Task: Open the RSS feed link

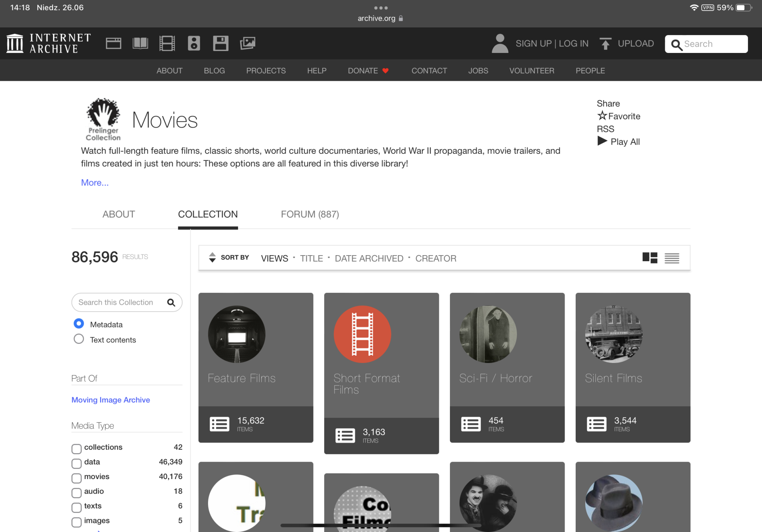Action: (x=605, y=129)
